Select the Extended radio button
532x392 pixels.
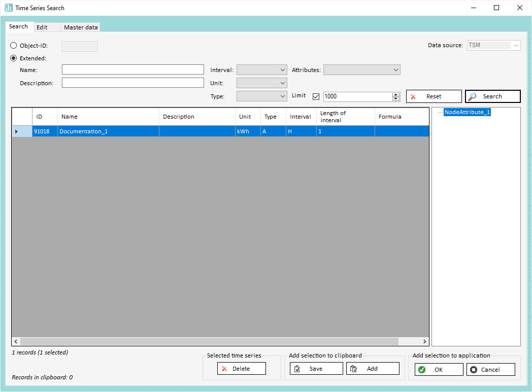pyautogui.click(x=14, y=58)
